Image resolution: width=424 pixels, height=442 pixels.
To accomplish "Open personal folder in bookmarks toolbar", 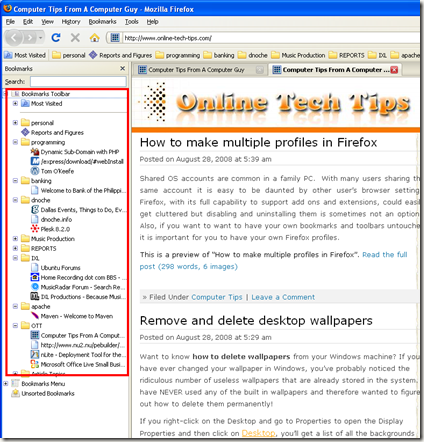I will (69, 55).
